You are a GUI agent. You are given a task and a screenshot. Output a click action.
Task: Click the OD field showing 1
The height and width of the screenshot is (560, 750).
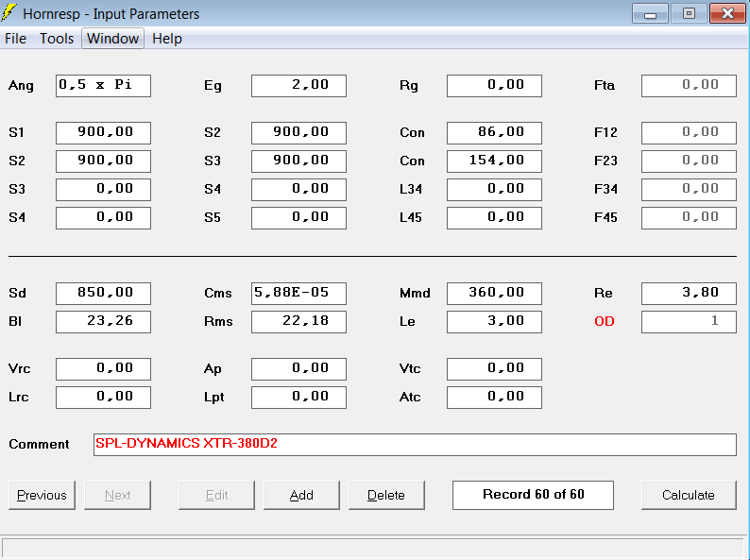point(689,321)
